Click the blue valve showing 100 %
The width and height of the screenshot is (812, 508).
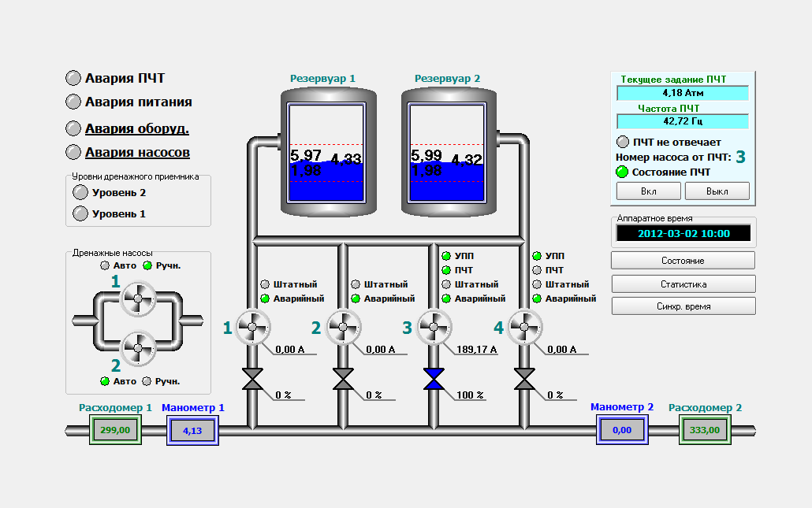[434, 380]
